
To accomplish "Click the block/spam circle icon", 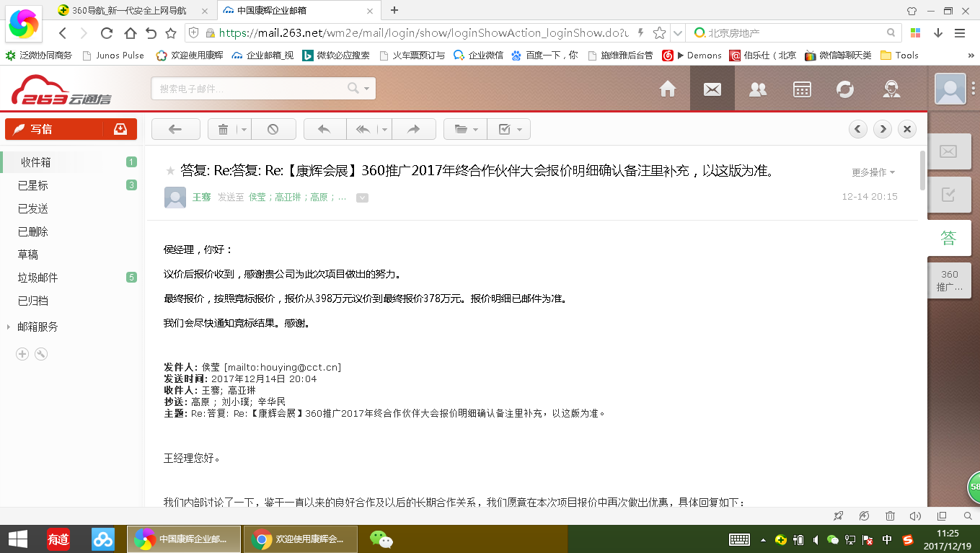I will tap(273, 129).
